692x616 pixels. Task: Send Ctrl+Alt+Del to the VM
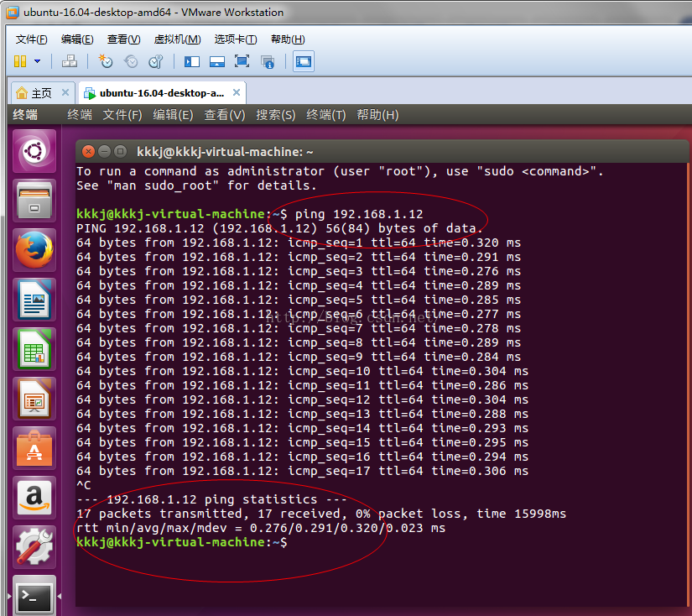click(70, 61)
